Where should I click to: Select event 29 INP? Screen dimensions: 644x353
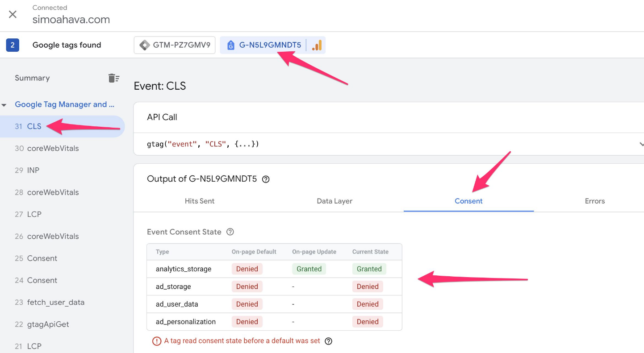(62, 170)
